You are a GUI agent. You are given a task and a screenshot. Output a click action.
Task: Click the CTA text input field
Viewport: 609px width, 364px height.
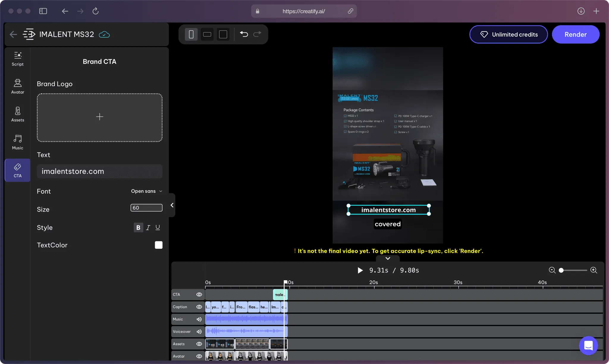[x=100, y=171]
